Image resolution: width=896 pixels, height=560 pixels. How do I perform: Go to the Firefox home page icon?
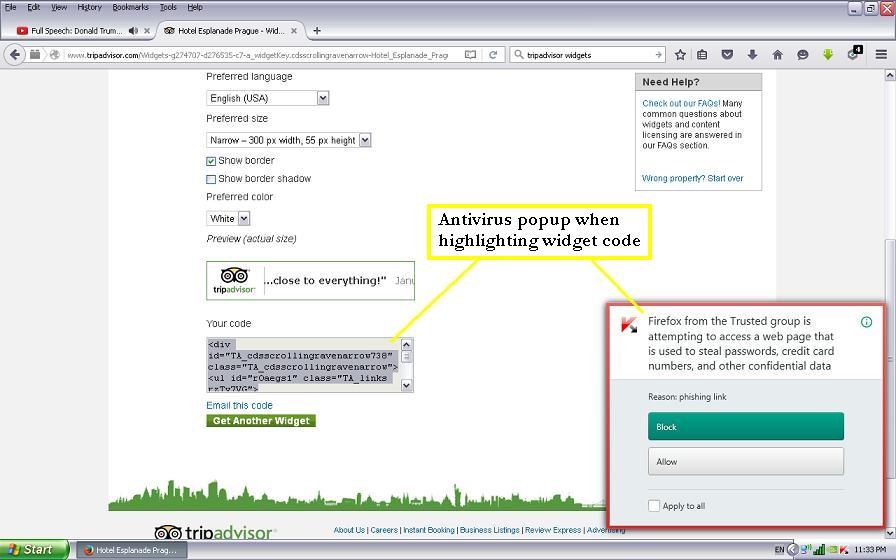click(777, 55)
